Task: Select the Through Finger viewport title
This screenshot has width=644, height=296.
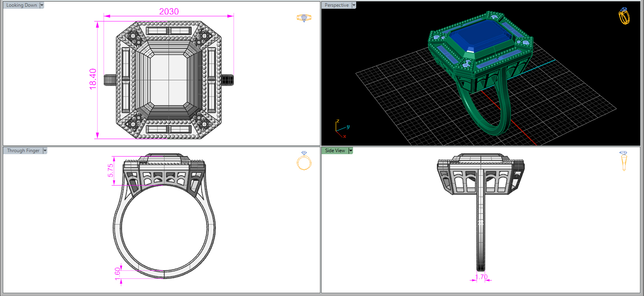Action: (x=23, y=151)
